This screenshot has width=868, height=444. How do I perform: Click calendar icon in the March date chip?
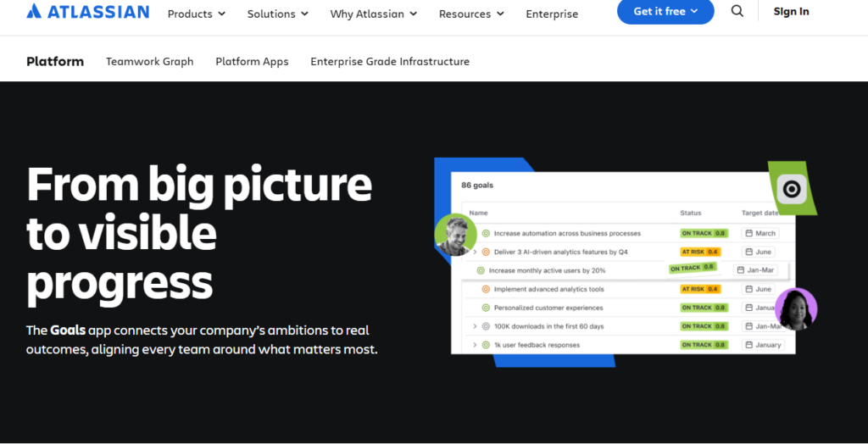(749, 233)
